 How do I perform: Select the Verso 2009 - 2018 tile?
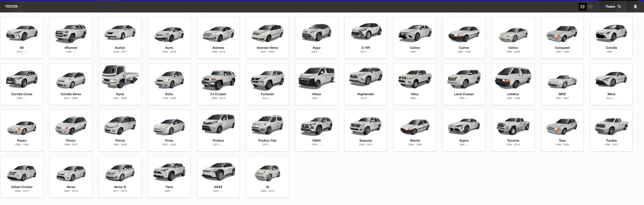click(71, 177)
